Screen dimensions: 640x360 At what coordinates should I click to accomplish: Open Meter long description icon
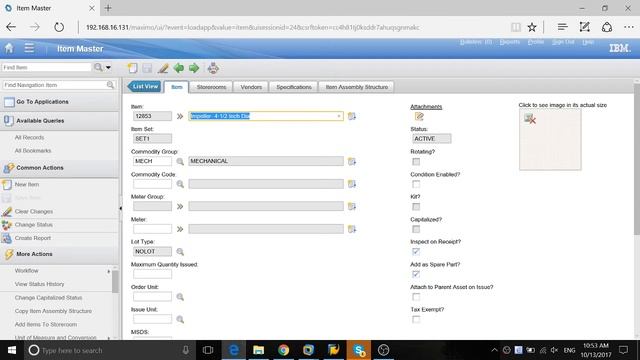[351, 229]
